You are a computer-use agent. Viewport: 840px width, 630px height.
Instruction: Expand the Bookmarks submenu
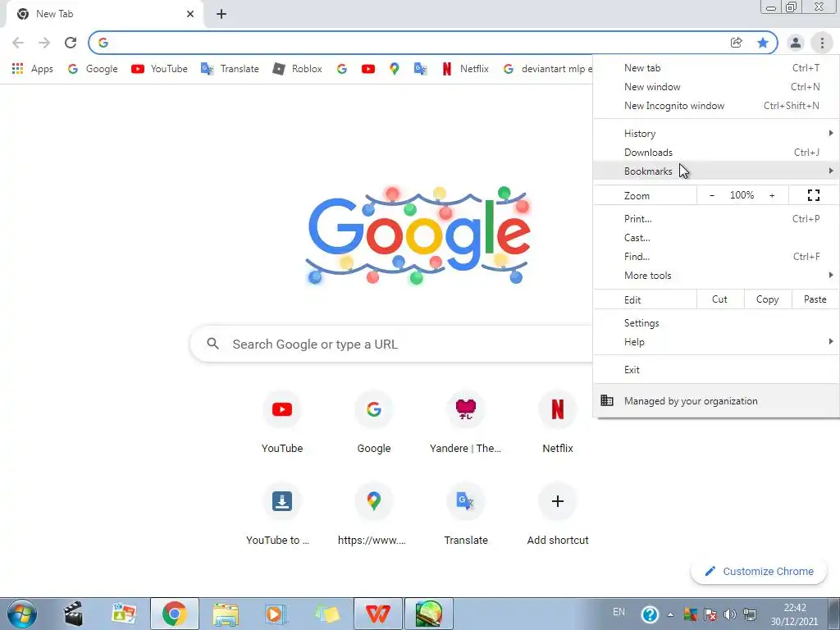click(x=716, y=171)
